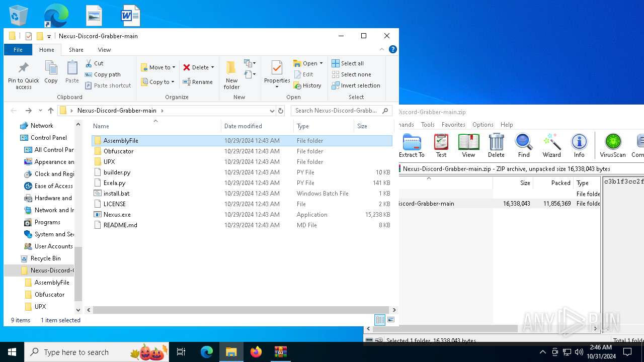Viewport: 644px width, 362px height.
Task: Open the New item dropdown
Action: click(250, 63)
